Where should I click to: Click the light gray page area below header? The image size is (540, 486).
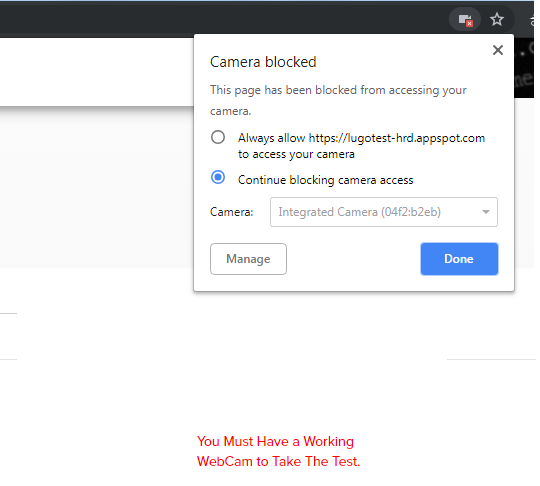[96, 188]
